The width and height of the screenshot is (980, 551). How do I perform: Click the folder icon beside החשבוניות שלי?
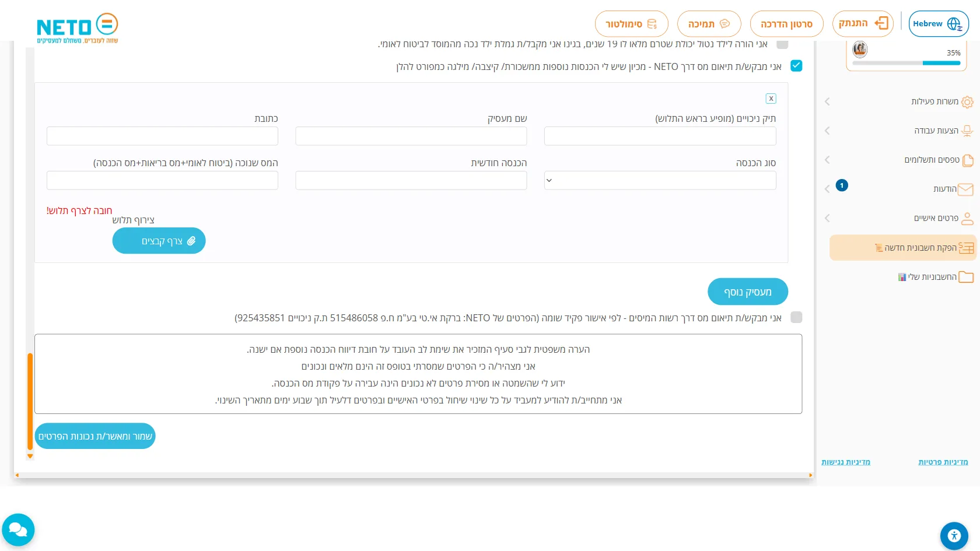point(966,277)
